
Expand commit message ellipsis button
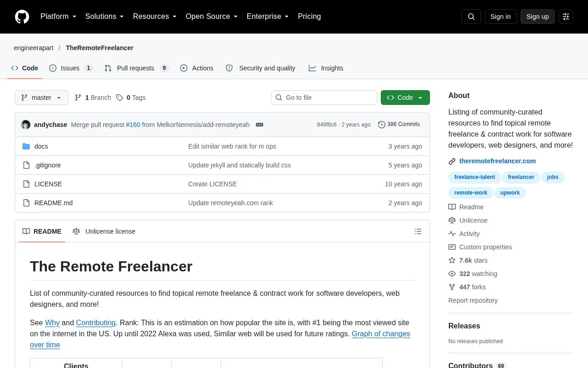(x=260, y=125)
